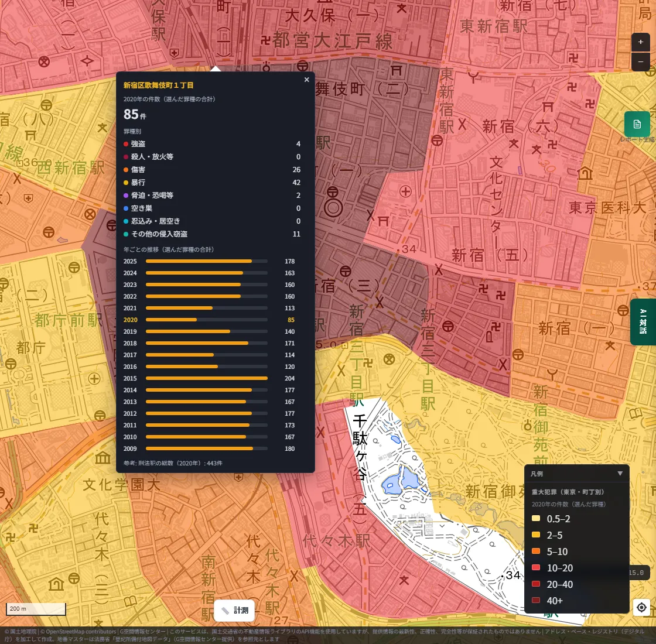The image size is (656, 644).
Task: Zoom in the map with plus button
Action: click(x=640, y=42)
